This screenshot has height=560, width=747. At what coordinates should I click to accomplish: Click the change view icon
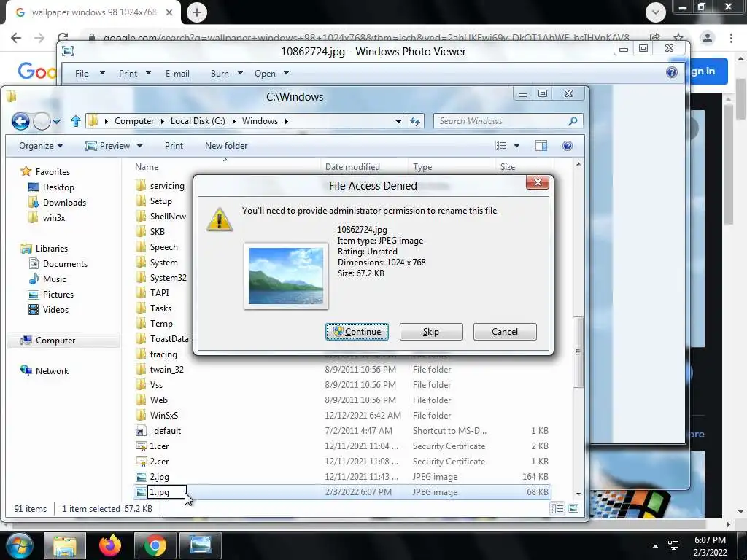pos(500,146)
